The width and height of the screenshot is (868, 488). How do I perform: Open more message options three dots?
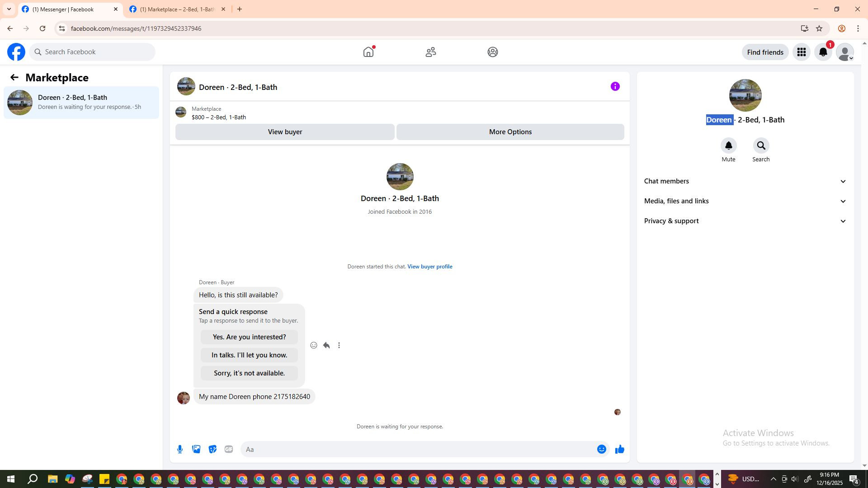339,345
